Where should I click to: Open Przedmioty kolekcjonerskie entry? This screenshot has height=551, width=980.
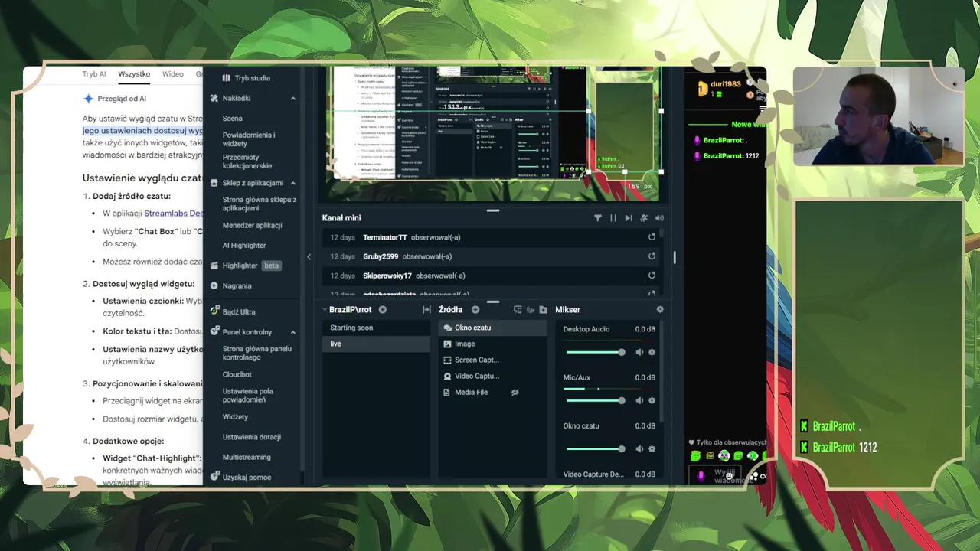click(x=247, y=161)
